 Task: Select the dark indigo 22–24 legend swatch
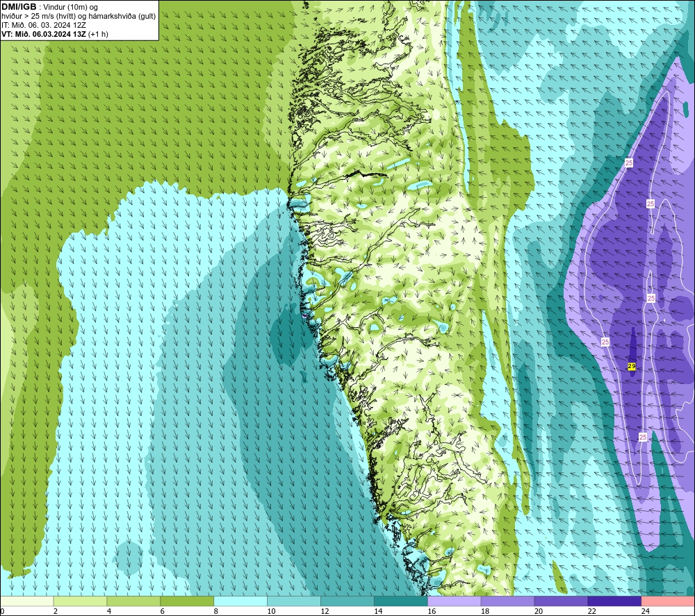coord(614,601)
